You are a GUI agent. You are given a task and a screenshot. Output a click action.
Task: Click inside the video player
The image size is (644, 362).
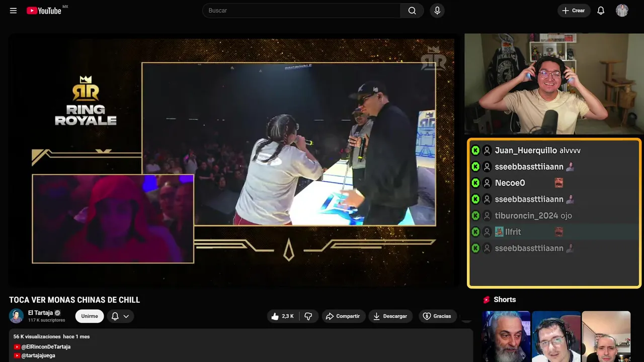[233, 160]
